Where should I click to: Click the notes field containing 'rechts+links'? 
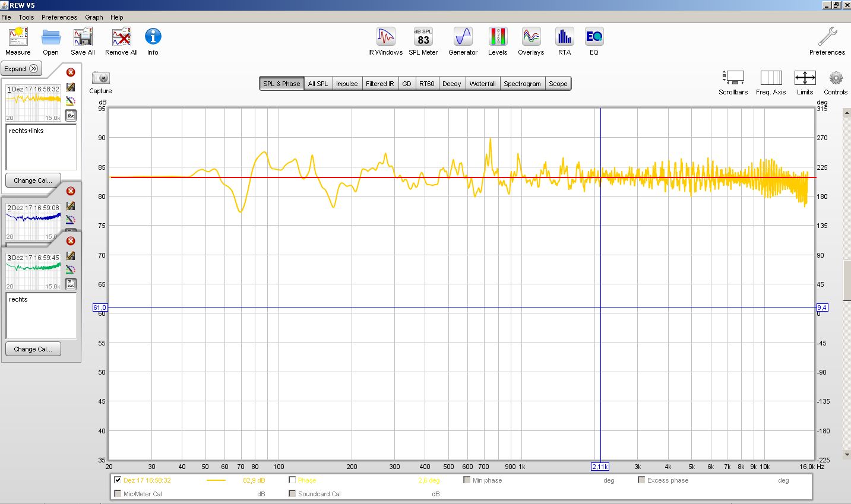point(41,147)
